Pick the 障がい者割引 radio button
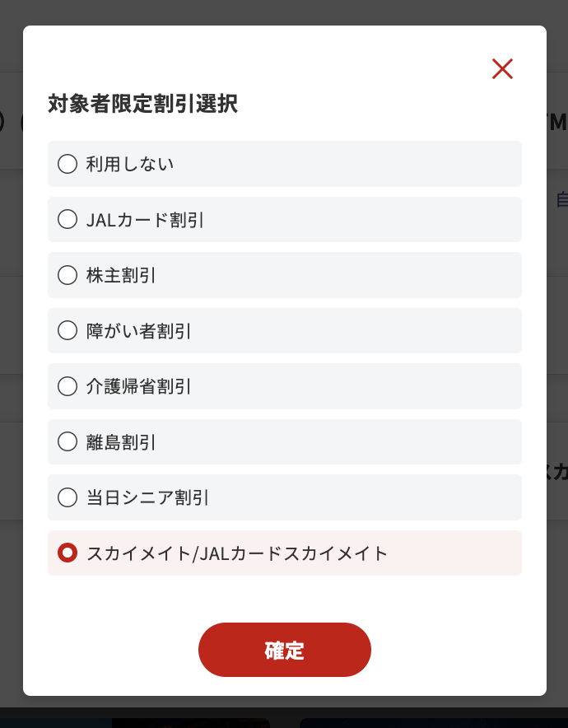Viewport: 568px width, 728px height. pos(68,331)
